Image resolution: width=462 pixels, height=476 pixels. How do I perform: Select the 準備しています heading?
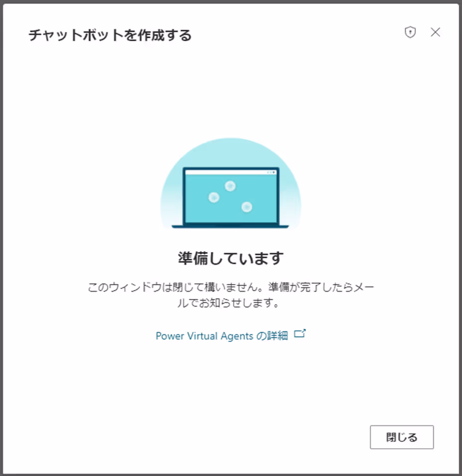(231, 258)
